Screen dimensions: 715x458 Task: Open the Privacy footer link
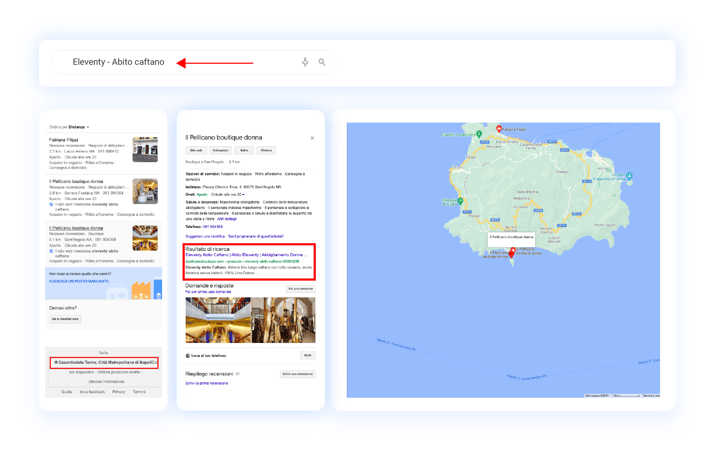(119, 392)
